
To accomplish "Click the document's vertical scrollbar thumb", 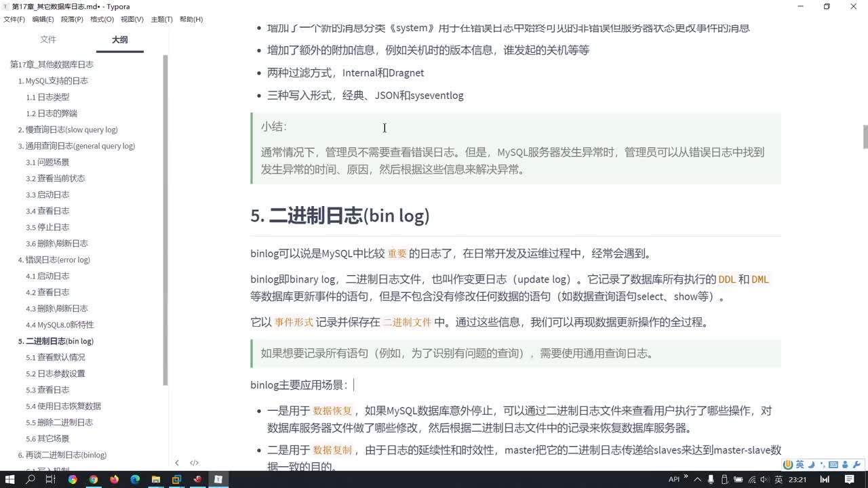I will click(865, 136).
